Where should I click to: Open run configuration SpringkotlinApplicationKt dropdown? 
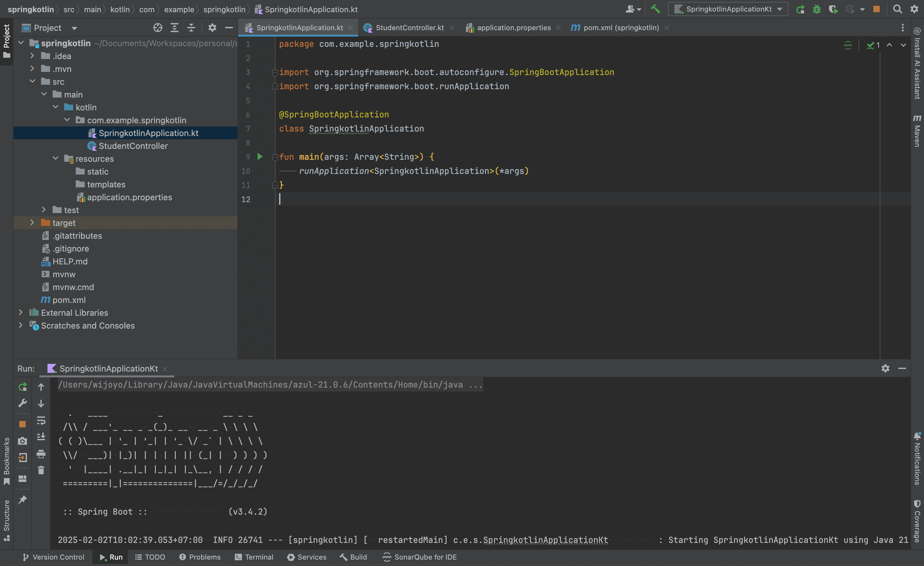(728, 9)
